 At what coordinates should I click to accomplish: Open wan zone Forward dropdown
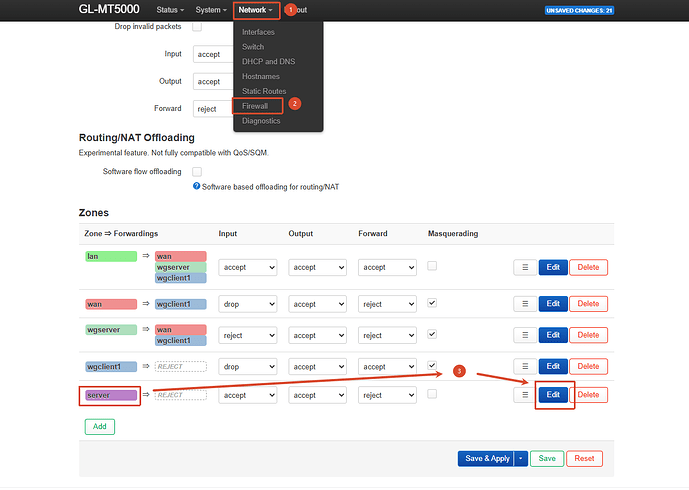click(x=387, y=304)
